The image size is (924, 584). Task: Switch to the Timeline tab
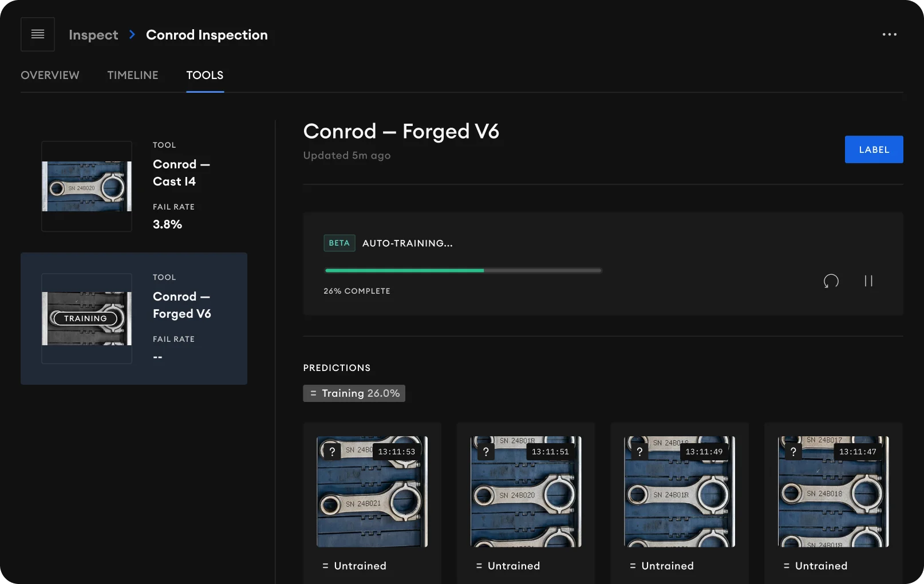click(x=133, y=75)
